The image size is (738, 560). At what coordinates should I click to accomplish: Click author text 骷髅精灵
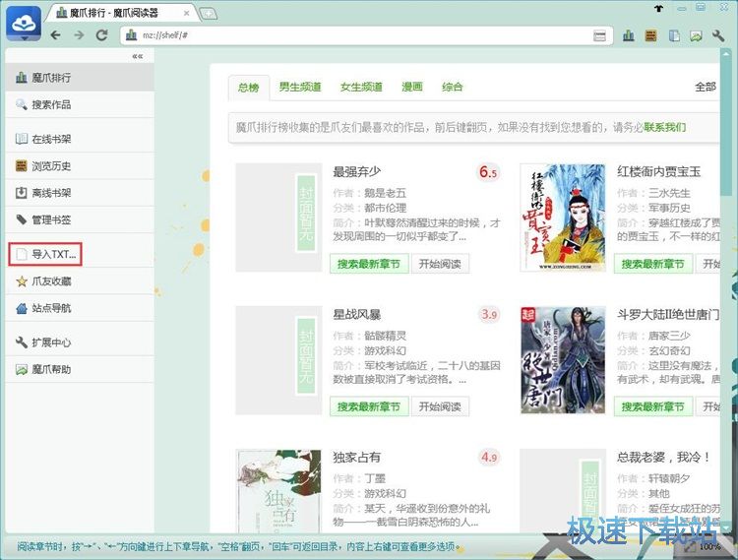tap(385, 336)
